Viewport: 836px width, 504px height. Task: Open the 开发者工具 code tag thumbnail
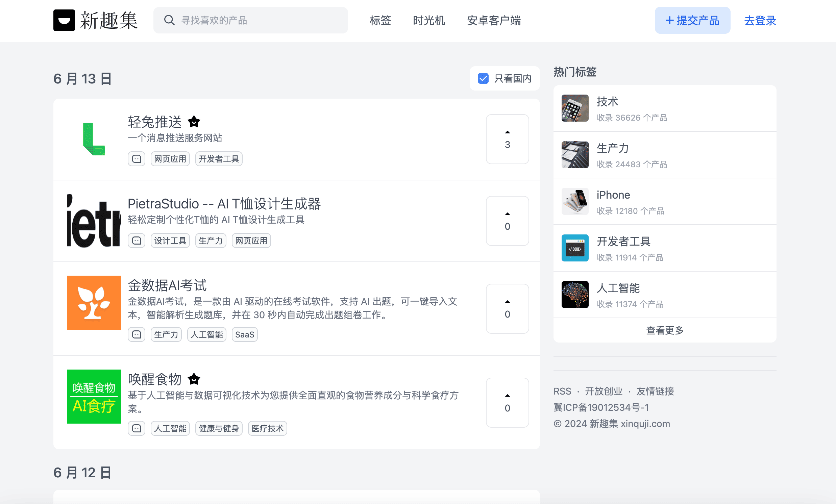coord(575,248)
